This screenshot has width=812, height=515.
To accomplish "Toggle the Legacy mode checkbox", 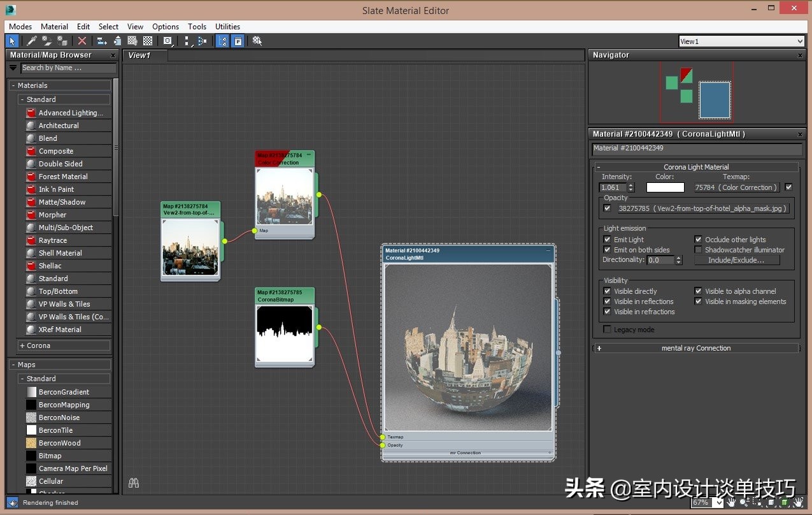I will click(607, 330).
